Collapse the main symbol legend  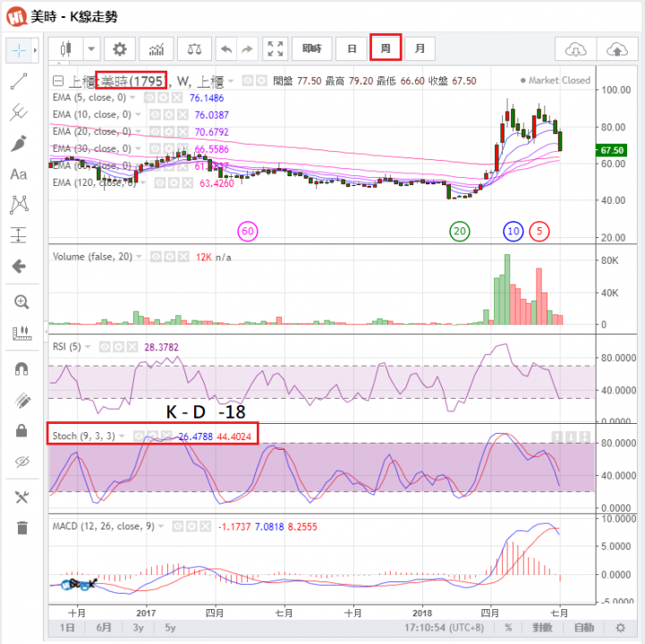[x=58, y=81]
